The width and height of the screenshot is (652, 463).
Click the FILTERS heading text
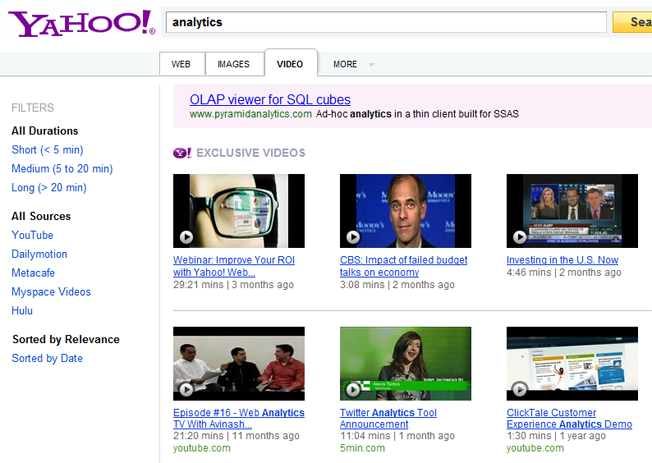point(32,108)
